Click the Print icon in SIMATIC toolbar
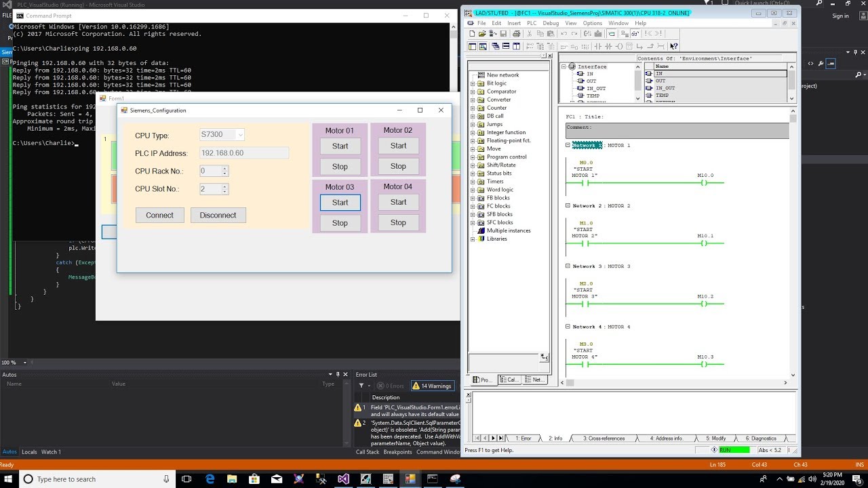 click(x=516, y=34)
